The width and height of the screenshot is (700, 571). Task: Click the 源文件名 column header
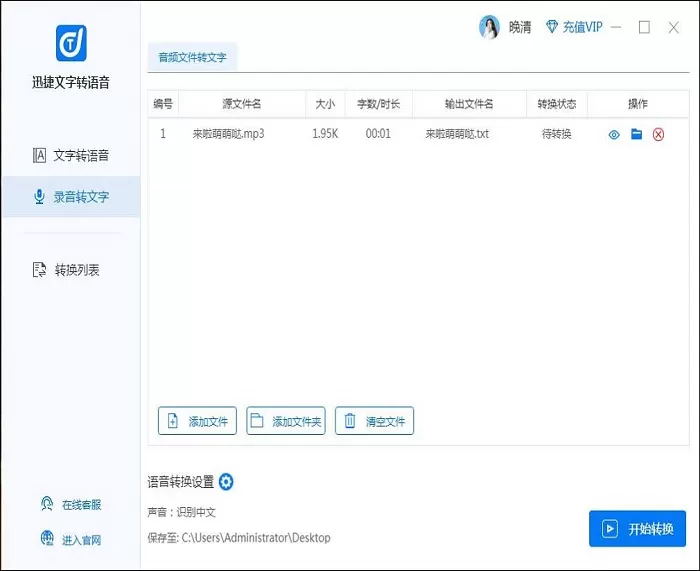tap(242, 104)
